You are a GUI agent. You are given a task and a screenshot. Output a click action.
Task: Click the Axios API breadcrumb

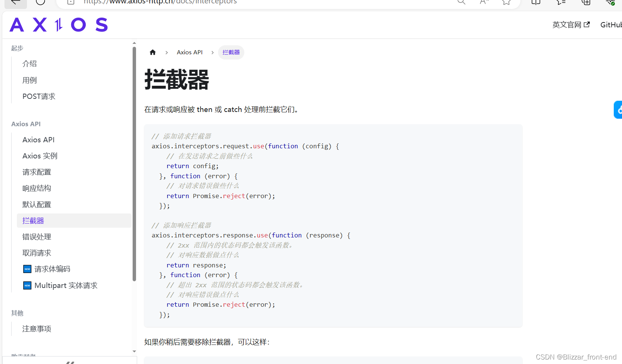190,52
